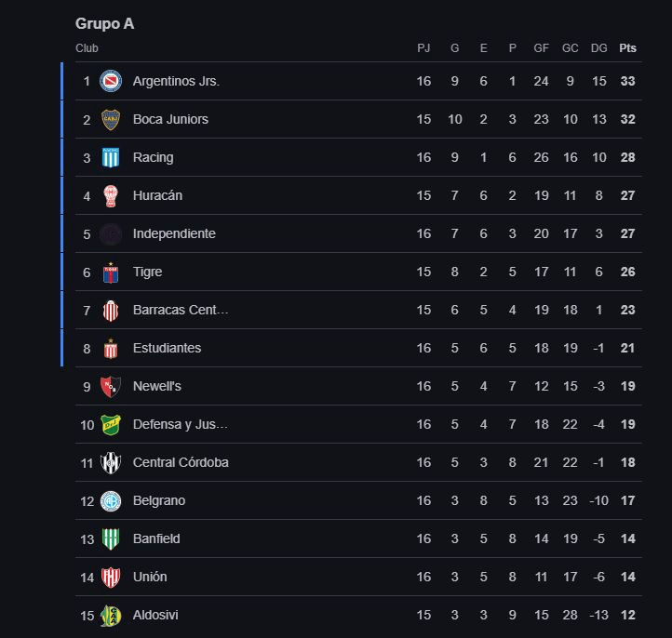
Task: Open the Independiente team link
Action: (174, 233)
